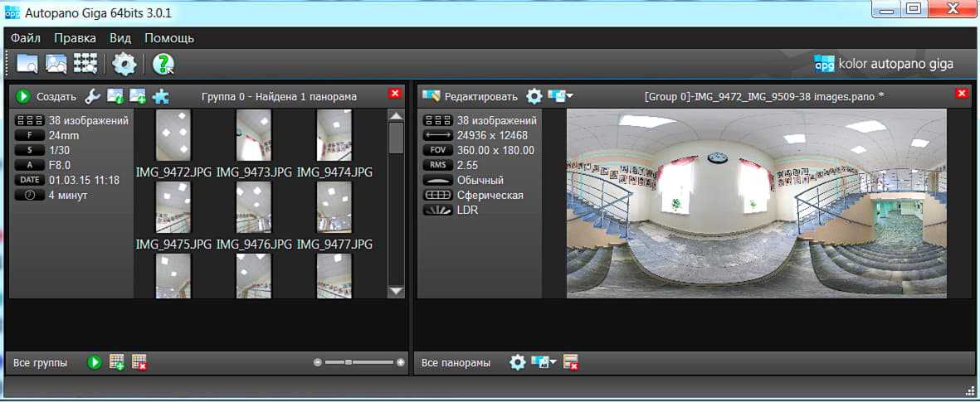
Task: Click the select images icon in main toolbar
Action: coord(56,64)
